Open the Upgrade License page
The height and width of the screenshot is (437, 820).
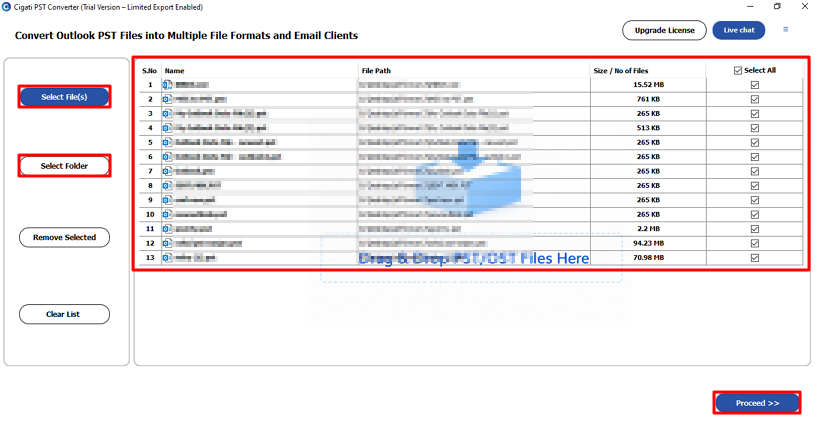pos(664,30)
